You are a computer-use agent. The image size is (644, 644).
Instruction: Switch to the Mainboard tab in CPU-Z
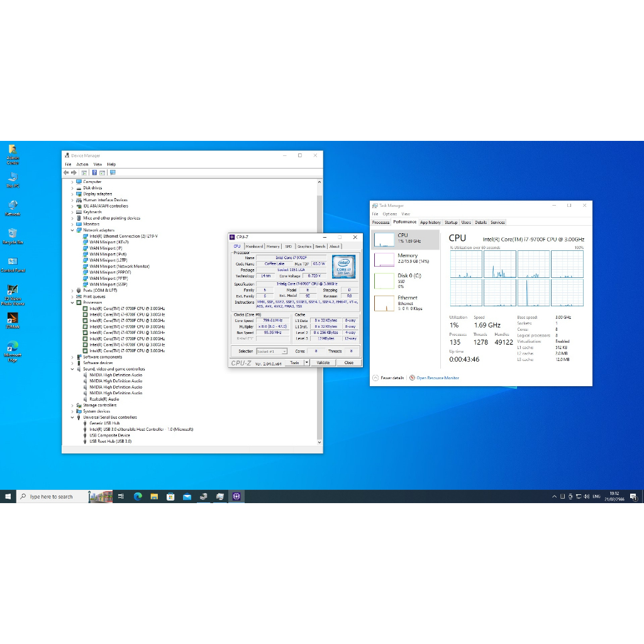point(254,247)
